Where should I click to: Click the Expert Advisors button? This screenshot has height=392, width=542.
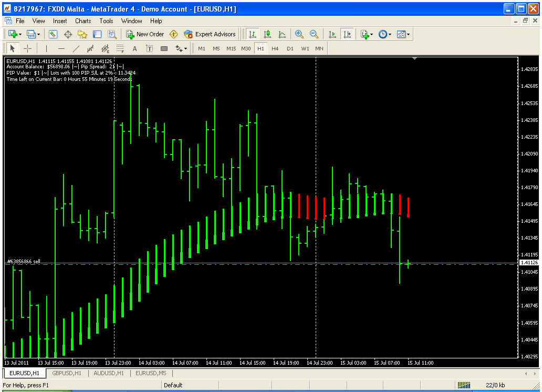click(210, 34)
